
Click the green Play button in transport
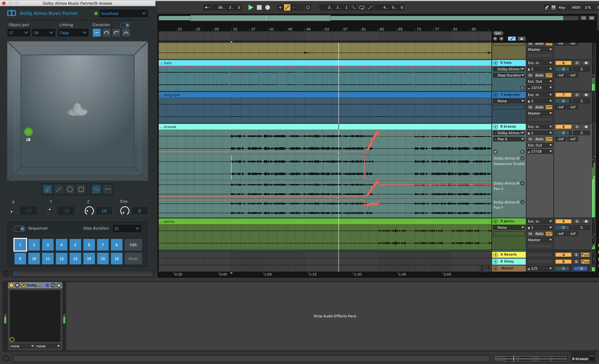[x=250, y=7]
